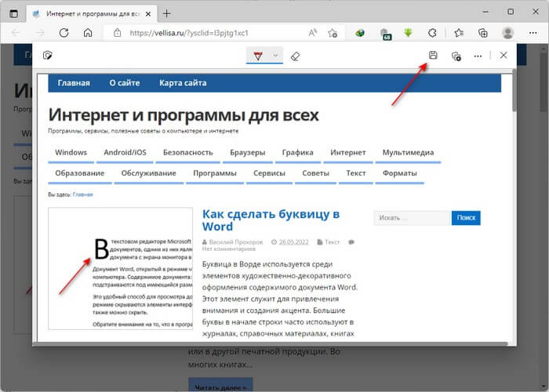This screenshot has width=549, height=392.
Task: Open the Графика category tab
Action: 298,153
